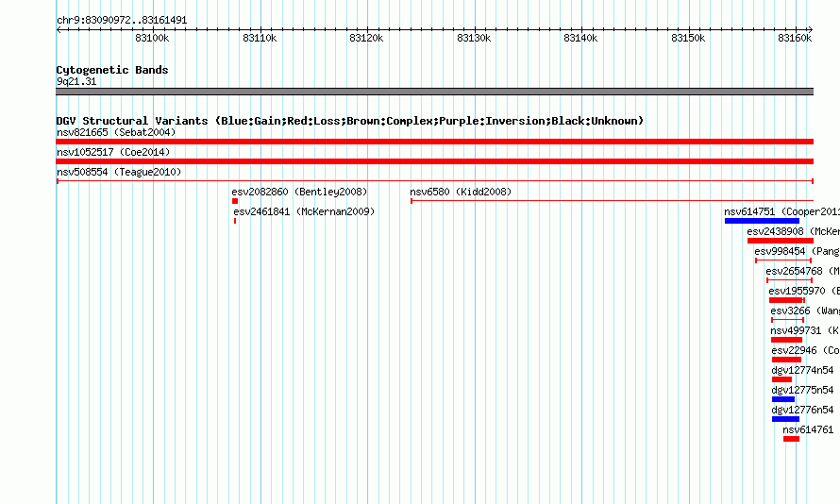Select the red esv22946 loss bar
This screenshot has width=840, height=504.
click(x=786, y=360)
